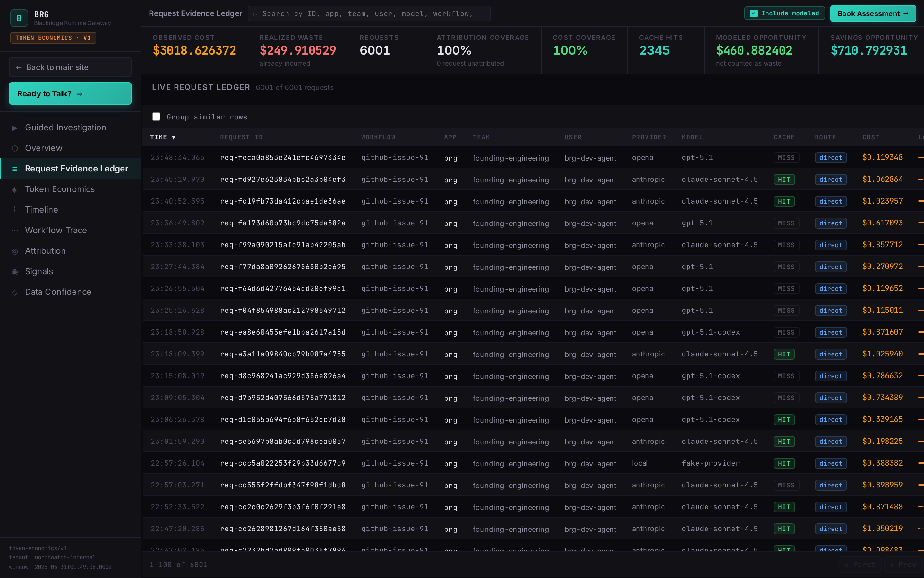
Task: Click direct route badge in row 23:36:49.809
Action: pyautogui.click(x=830, y=223)
